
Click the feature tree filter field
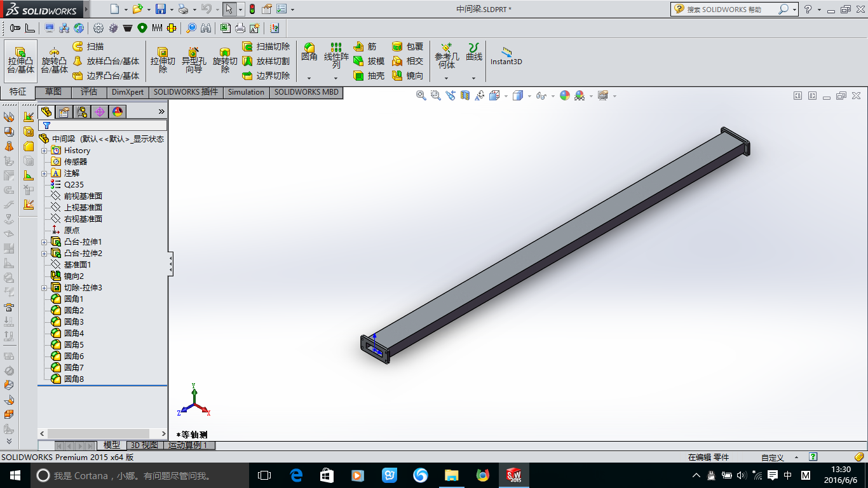[103, 126]
